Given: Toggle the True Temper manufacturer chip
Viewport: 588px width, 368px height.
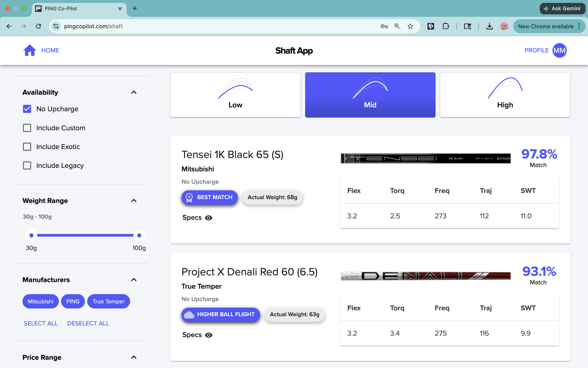Looking at the screenshot, I should 108,301.
